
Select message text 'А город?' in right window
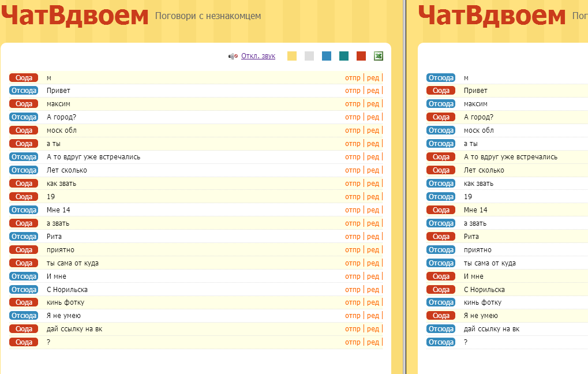click(478, 117)
